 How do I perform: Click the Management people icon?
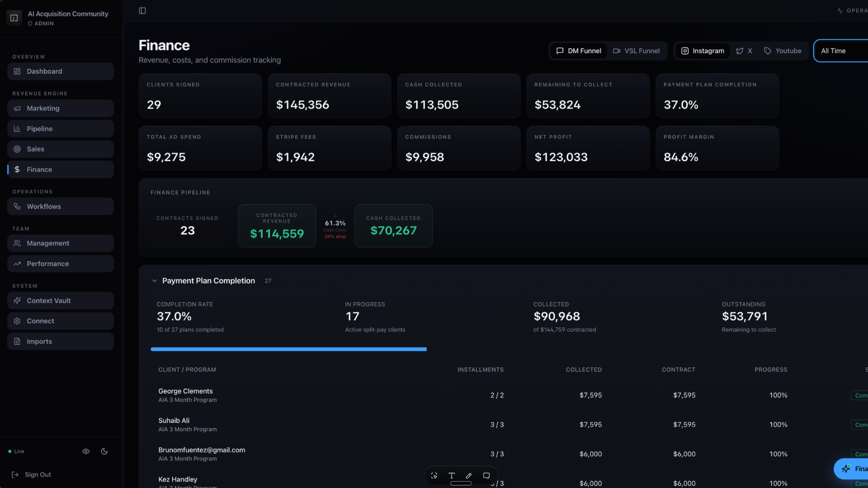point(17,243)
